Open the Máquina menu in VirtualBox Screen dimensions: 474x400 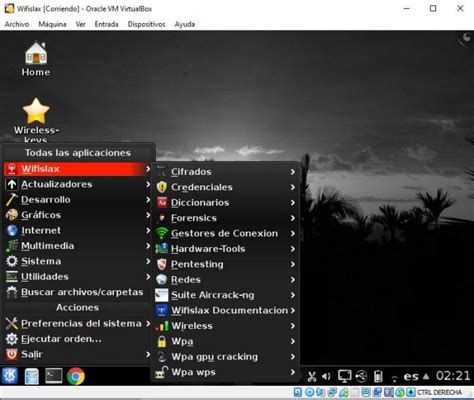[52, 24]
